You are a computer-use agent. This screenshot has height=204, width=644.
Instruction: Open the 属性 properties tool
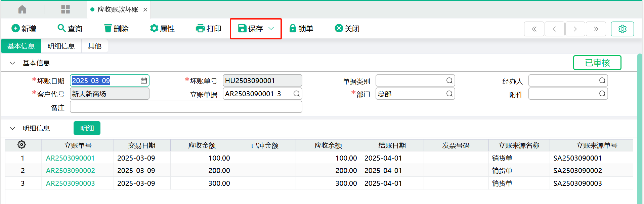[x=162, y=29]
